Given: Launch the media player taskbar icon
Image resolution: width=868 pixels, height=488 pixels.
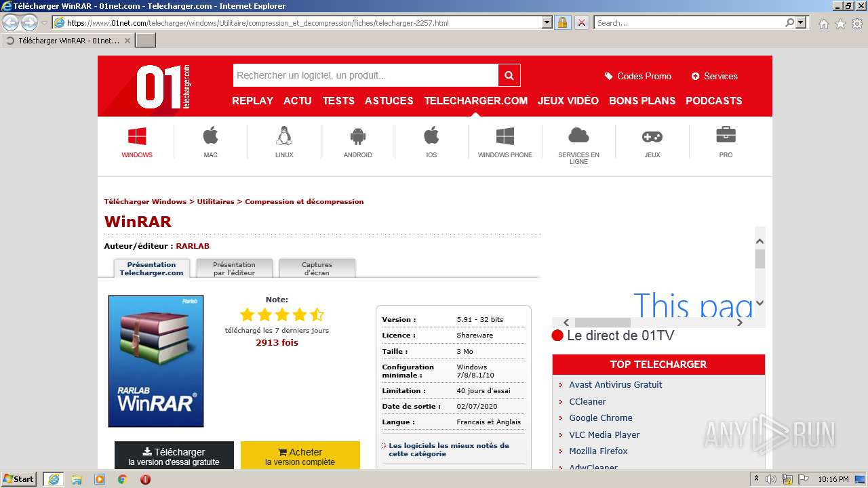Looking at the screenshot, I should tap(100, 479).
